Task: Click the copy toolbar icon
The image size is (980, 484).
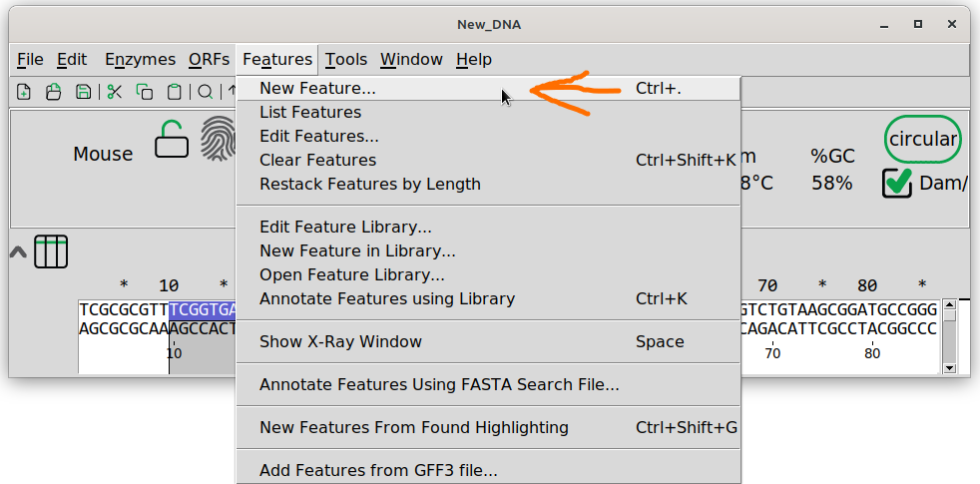Action: (x=145, y=92)
